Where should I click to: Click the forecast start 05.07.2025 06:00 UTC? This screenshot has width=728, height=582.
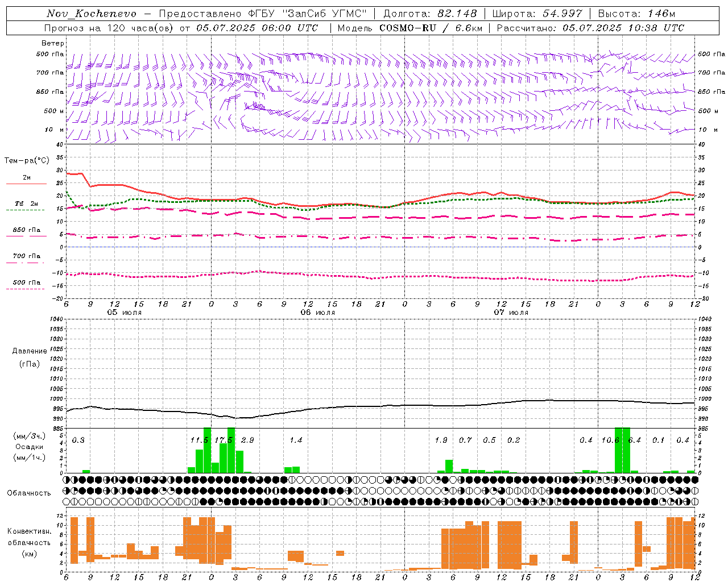(x=257, y=28)
